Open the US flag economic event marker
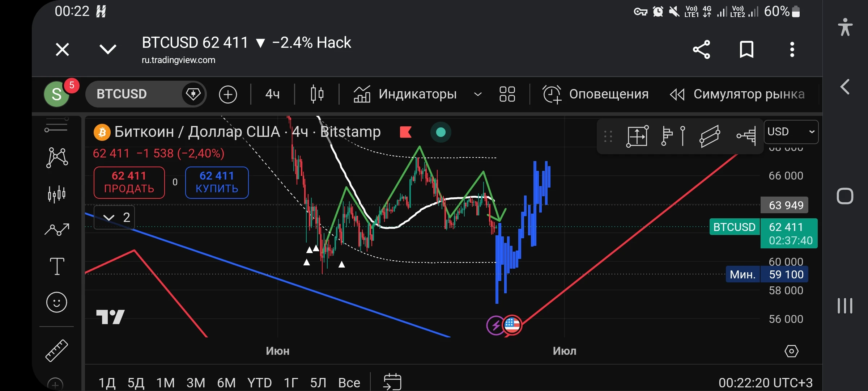The width and height of the screenshot is (868, 391). pos(512,325)
